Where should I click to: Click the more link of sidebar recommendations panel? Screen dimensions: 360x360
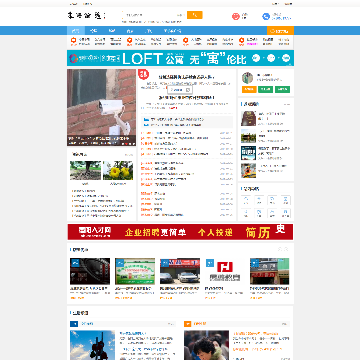[287, 104]
